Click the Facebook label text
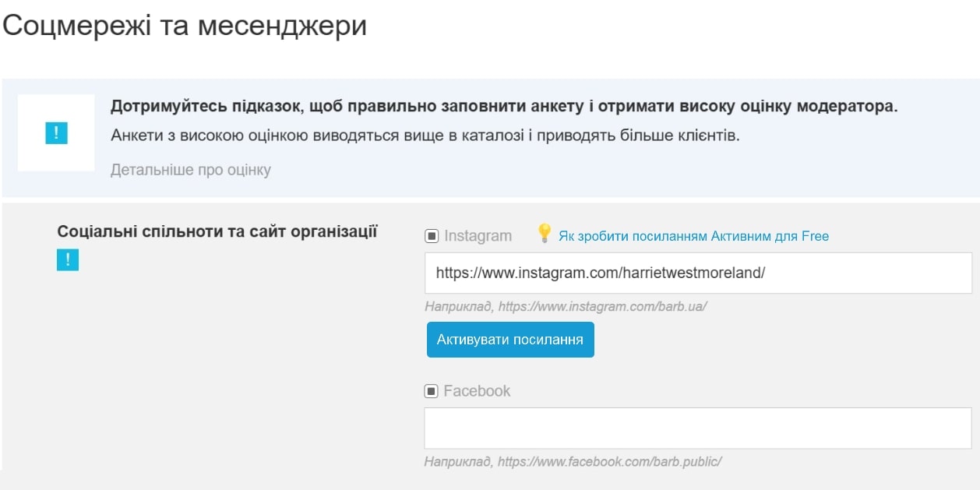 477,391
